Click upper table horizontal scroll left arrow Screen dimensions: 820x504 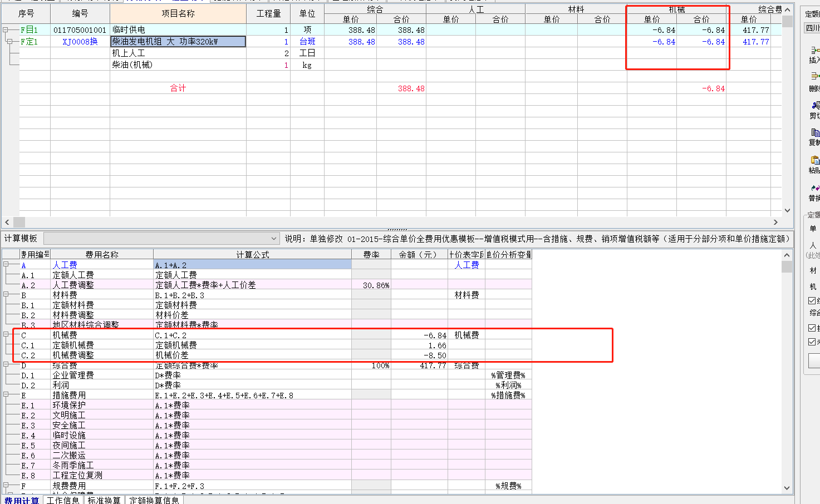click(x=7, y=222)
